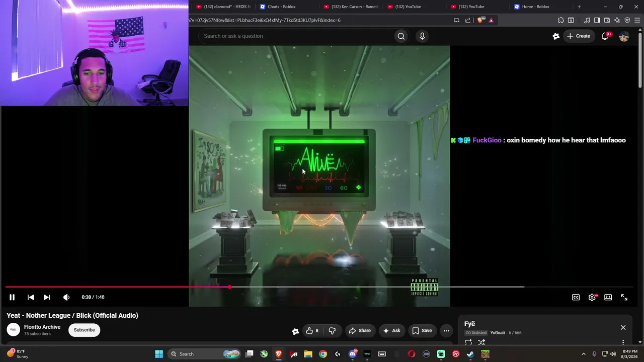Viewport: 644px width, 362px height.
Task: Open the Flontto Archive channel name link
Action: click(42, 327)
